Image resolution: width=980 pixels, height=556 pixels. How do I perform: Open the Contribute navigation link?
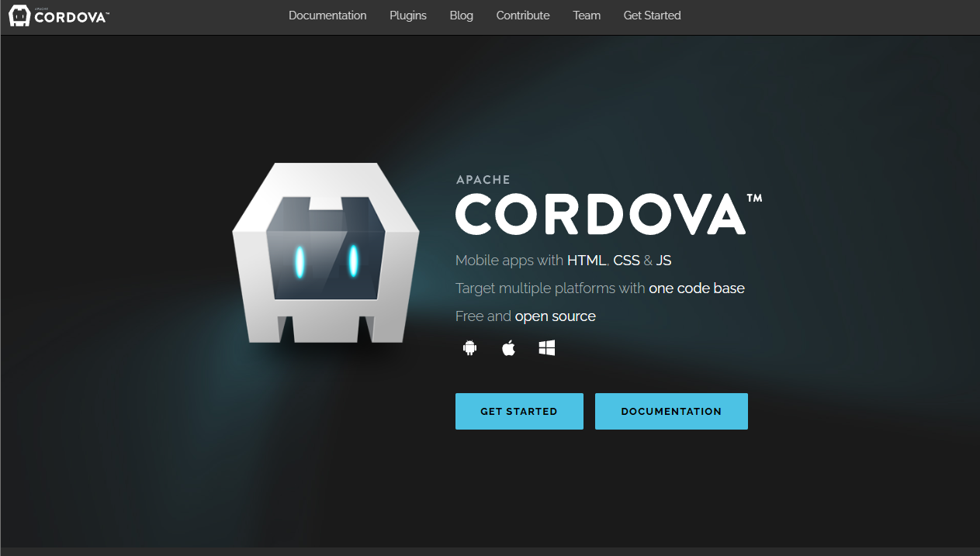tap(523, 16)
